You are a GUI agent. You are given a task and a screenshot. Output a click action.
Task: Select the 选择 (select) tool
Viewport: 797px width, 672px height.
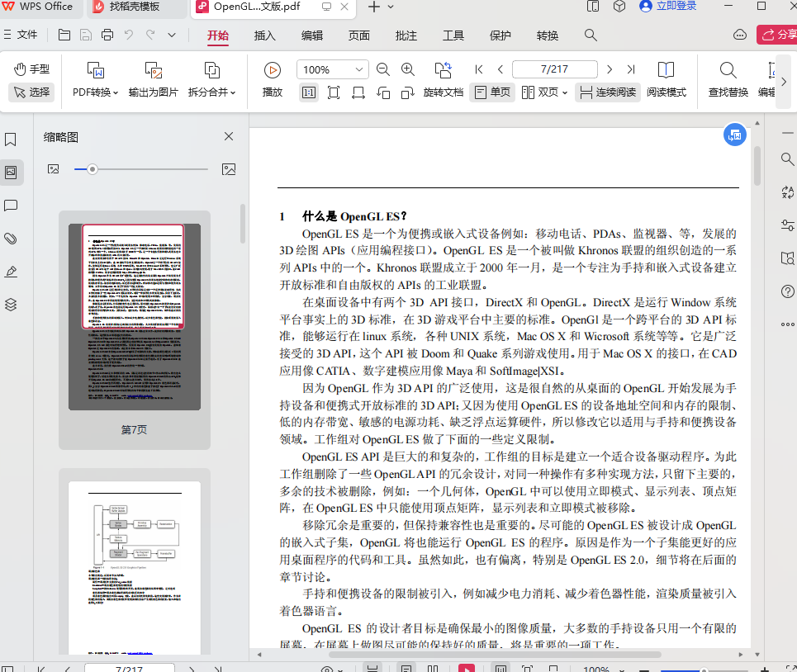point(31,92)
